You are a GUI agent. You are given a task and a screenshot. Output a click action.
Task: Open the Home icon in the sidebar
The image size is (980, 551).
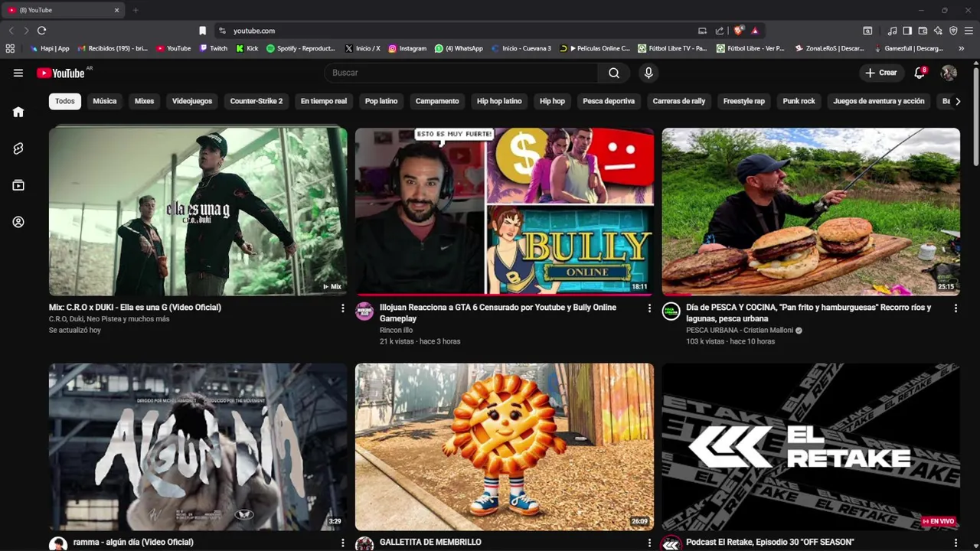[18, 112]
